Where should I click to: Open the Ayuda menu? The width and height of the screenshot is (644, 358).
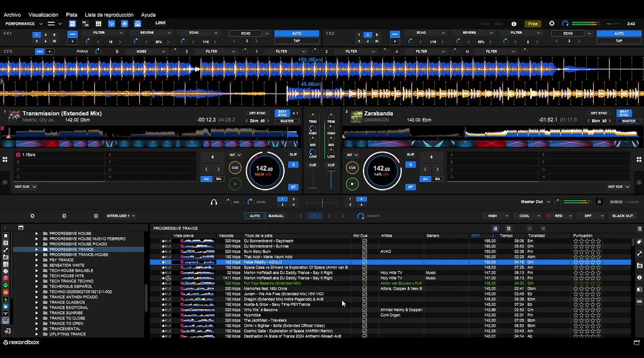click(x=148, y=15)
